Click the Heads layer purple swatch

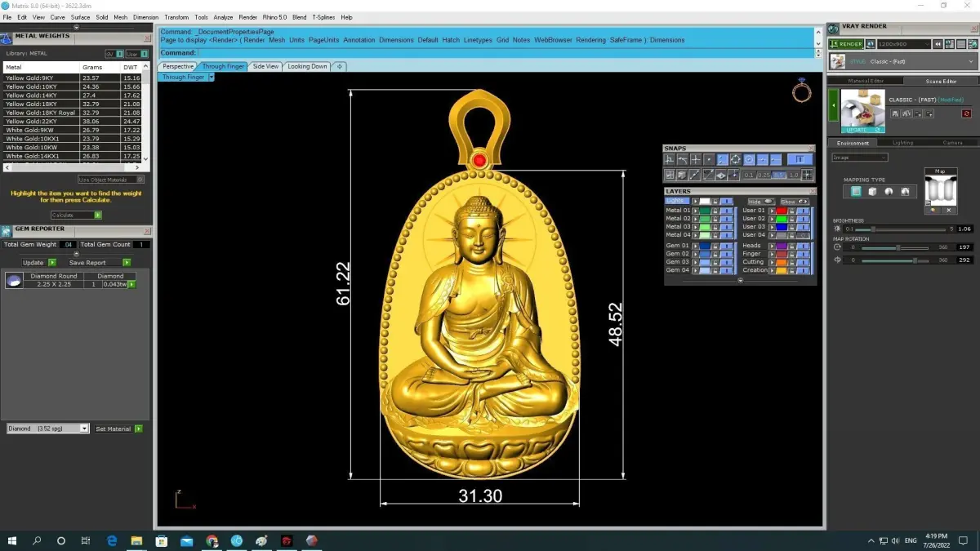(782, 246)
